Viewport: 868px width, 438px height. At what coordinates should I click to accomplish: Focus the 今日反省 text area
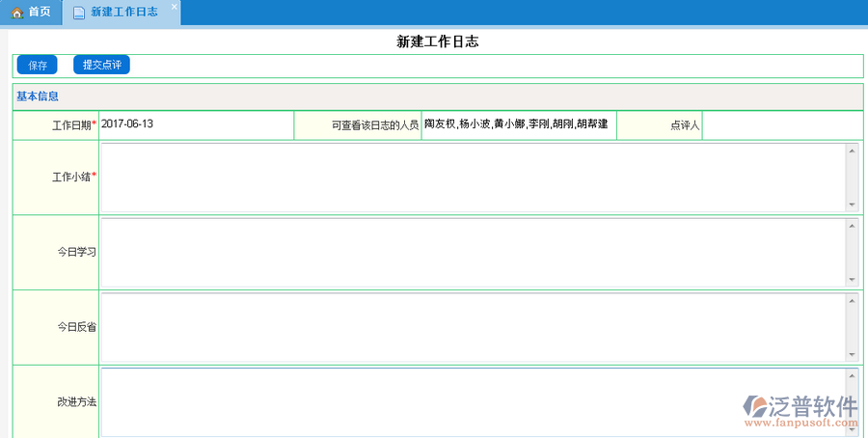point(473,327)
